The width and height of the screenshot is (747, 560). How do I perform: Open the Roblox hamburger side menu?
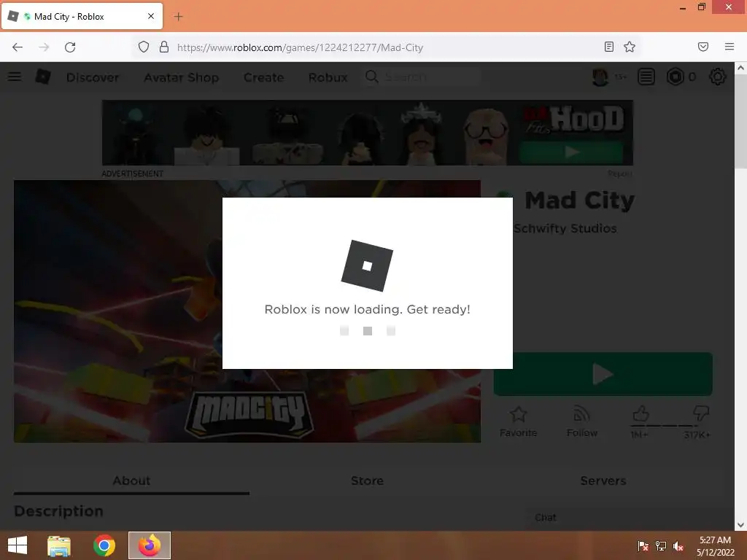pyautogui.click(x=15, y=77)
